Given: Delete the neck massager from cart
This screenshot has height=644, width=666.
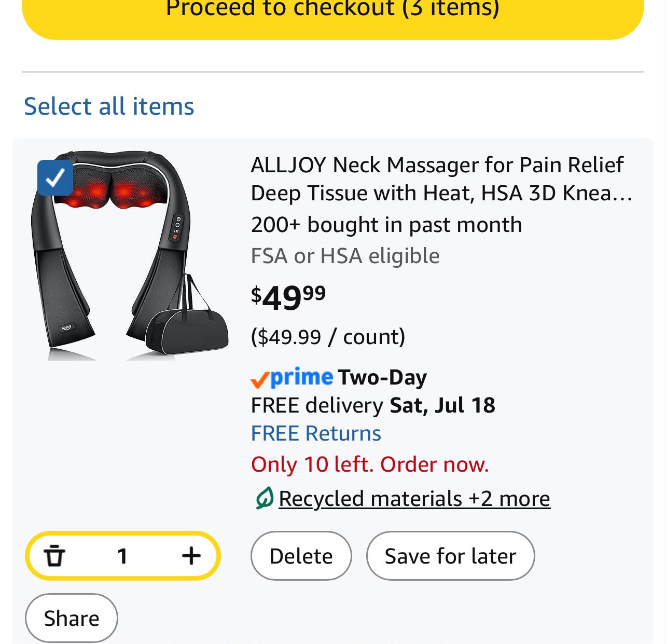Looking at the screenshot, I should click(x=301, y=556).
